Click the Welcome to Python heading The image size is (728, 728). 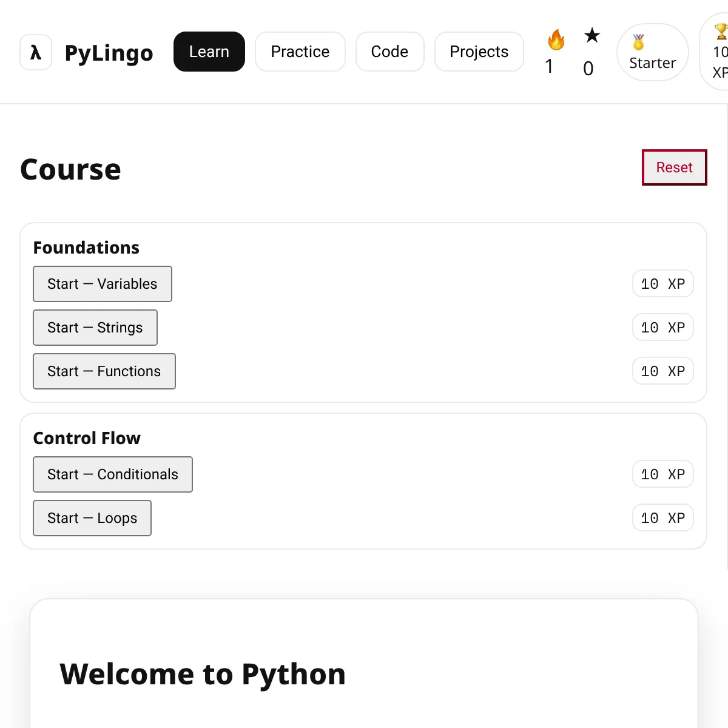(x=203, y=674)
